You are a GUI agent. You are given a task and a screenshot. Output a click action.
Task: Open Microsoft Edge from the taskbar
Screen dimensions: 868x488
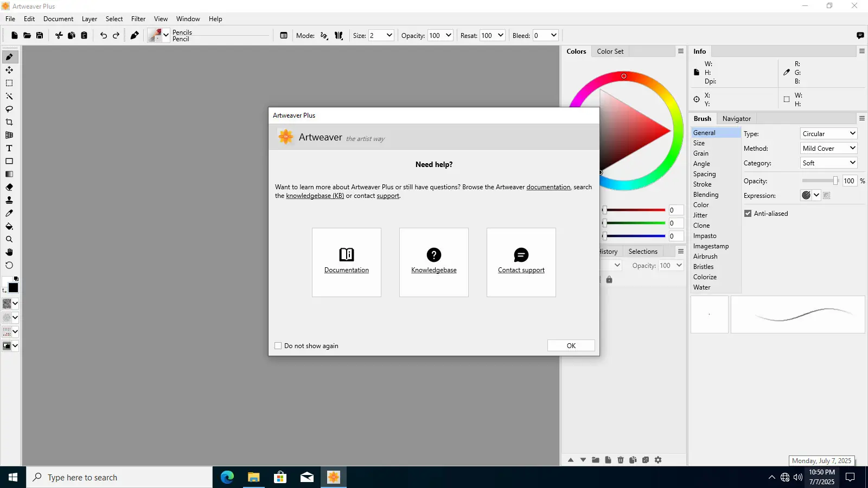pos(227,477)
